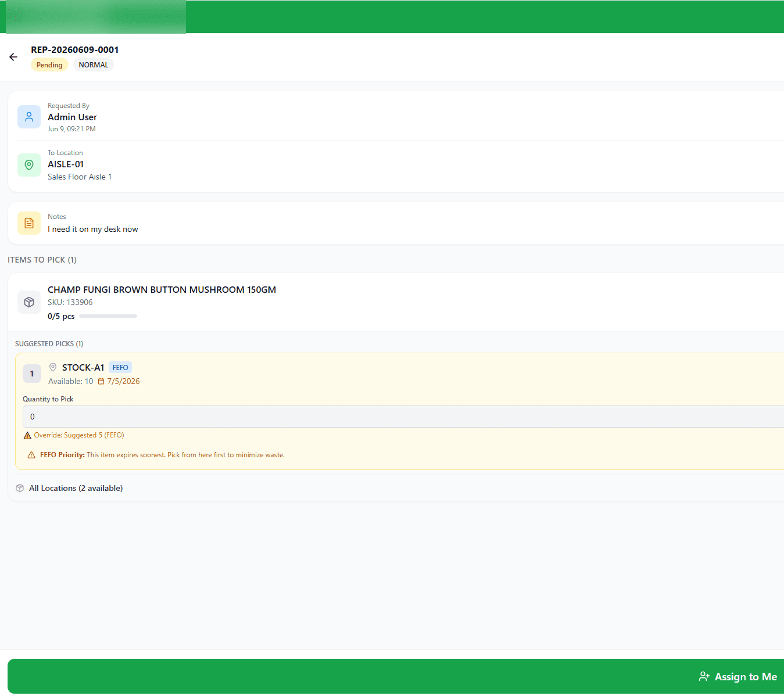Click the Jun 9, 09:21 PM timestamp
Viewport: 784px width, 696px height.
(x=71, y=129)
